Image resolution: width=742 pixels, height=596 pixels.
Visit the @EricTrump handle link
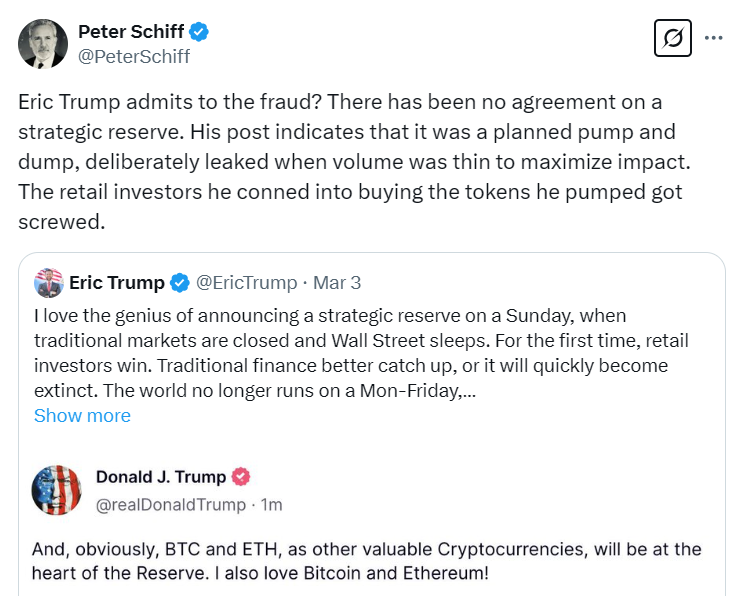coord(246,283)
